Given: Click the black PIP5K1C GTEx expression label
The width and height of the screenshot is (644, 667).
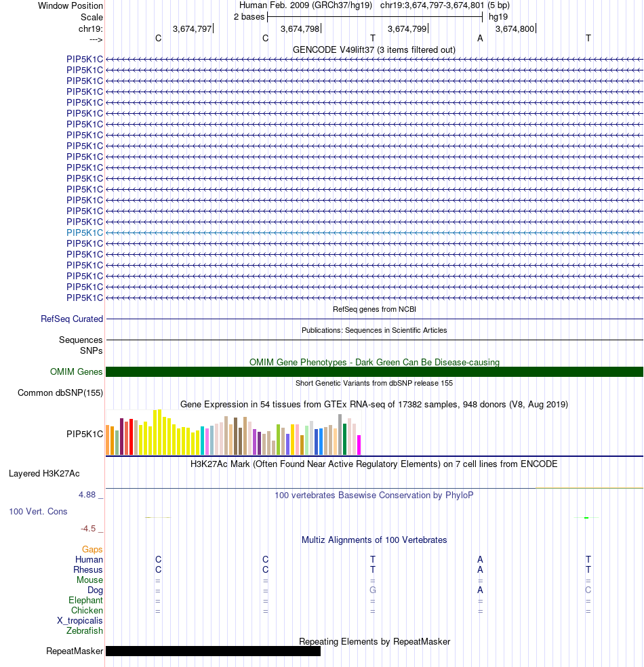Looking at the screenshot, I should tap(85, 434).
